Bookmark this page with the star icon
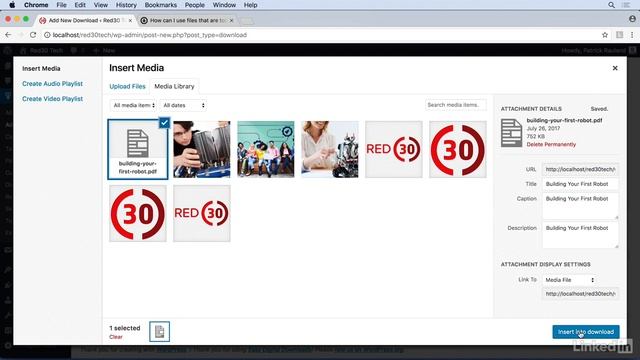 tap(605, 35)
